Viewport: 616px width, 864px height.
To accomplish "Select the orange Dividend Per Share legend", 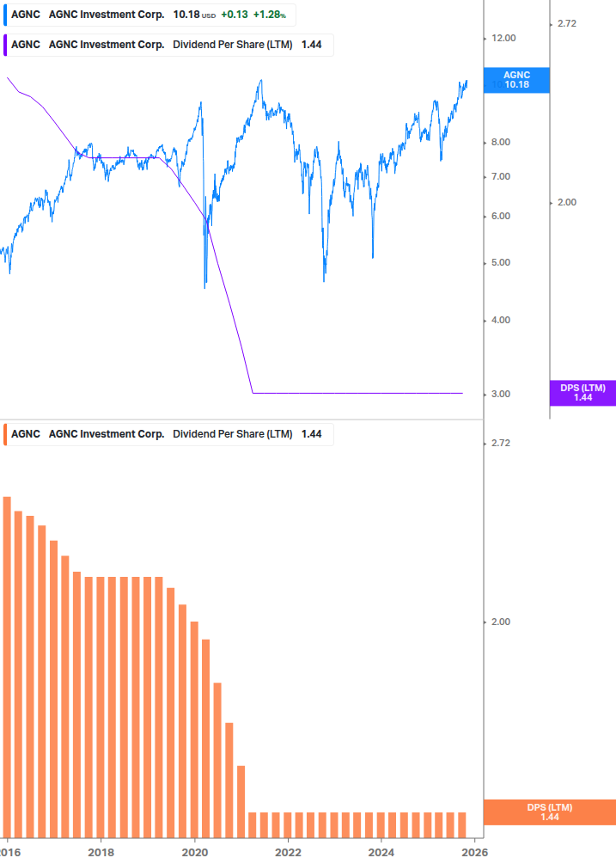I will 168,434.
